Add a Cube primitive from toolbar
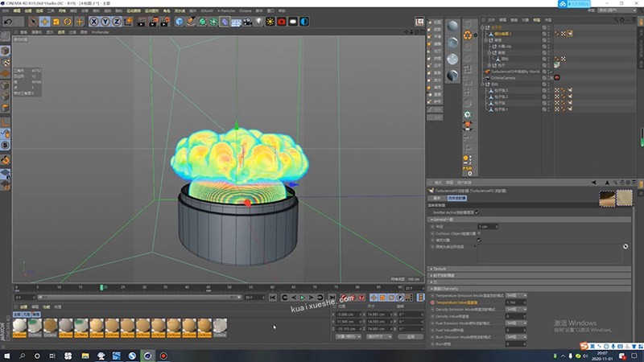The height and width of the screenshot is (362, 644). click(x=180, y=21)
